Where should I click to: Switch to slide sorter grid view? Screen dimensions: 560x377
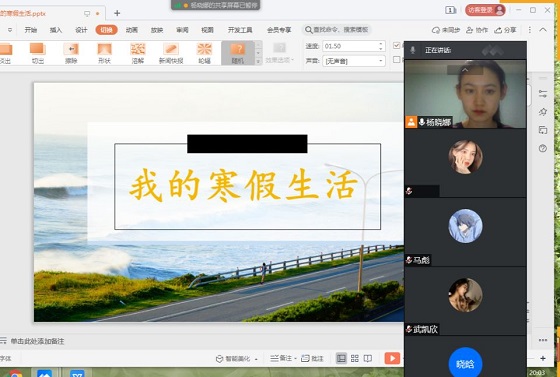(355, 358)
